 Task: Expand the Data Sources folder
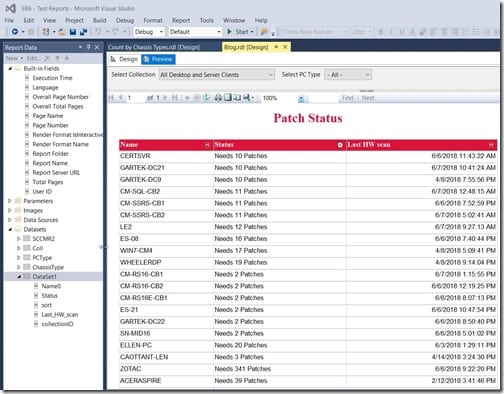(10, 220)
